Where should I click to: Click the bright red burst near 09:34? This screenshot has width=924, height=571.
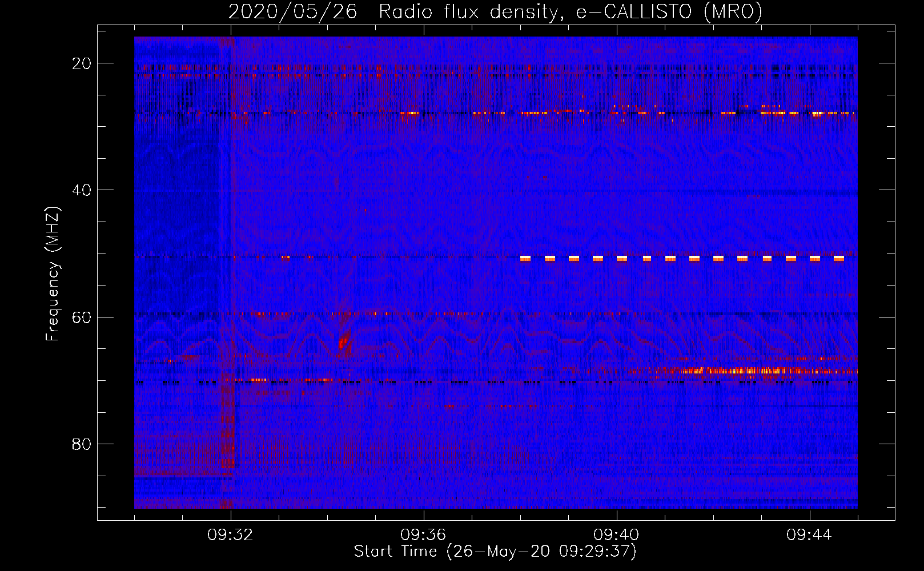[x=343, y=343]
